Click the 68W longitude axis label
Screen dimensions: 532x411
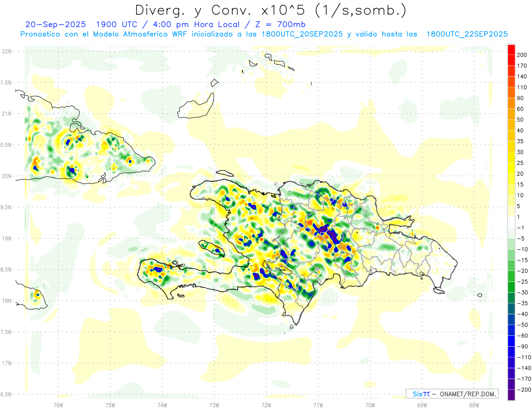[x=474, y=405]
